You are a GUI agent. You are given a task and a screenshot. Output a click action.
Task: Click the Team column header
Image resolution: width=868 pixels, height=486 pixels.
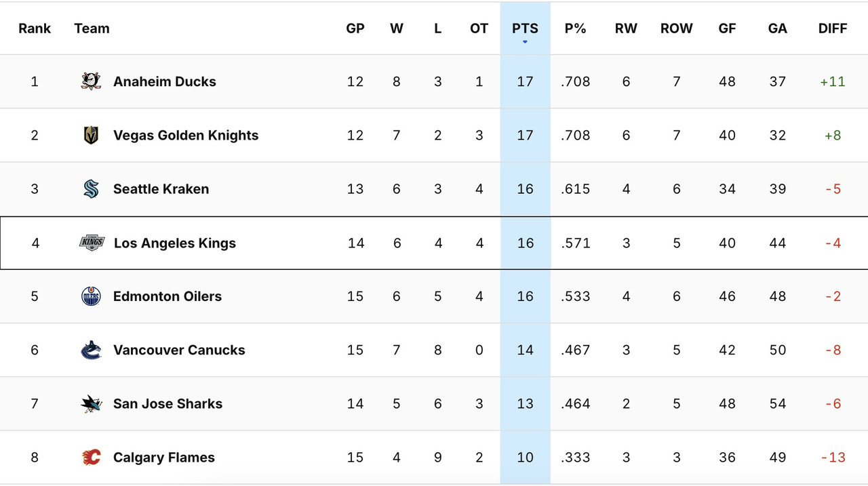(x=92, y=28)
